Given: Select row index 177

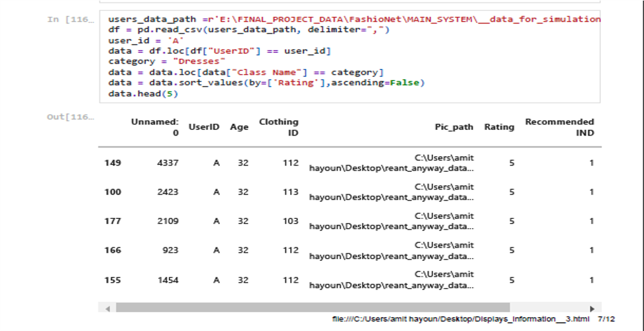Looking at the screenshot, I should click(x=113, y=221).
